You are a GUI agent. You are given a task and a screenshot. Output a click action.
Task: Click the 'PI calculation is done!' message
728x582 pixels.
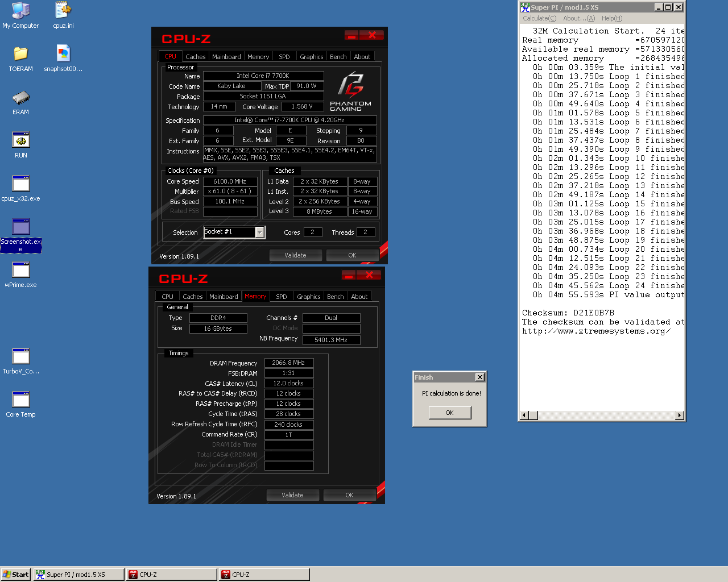(452, 393)
